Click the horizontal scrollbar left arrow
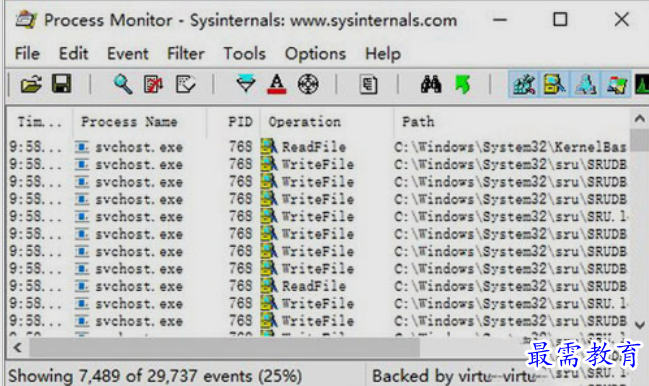Screen dimensions: 649x386 pyautogui.click(x=17, y=348)
